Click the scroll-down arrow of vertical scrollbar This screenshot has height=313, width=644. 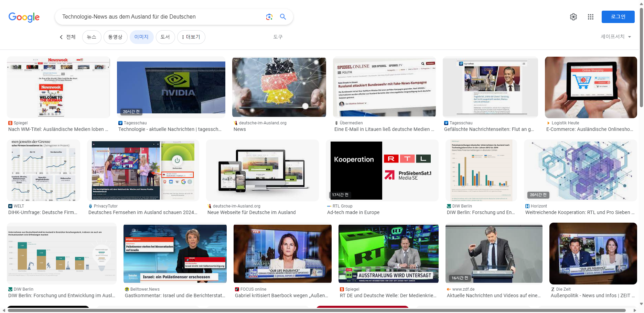point(641,304)
